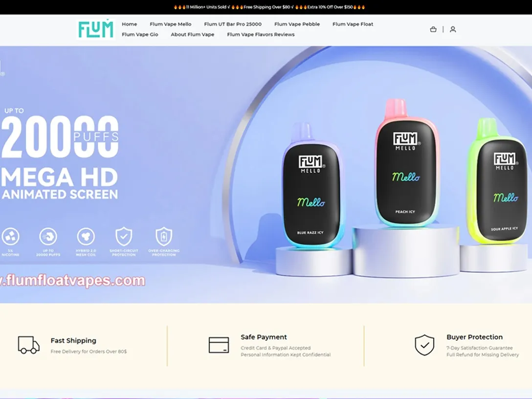Open Flum UT Bar Pro 25000 page
Screen dimensions: 532x399
[233, 24]
